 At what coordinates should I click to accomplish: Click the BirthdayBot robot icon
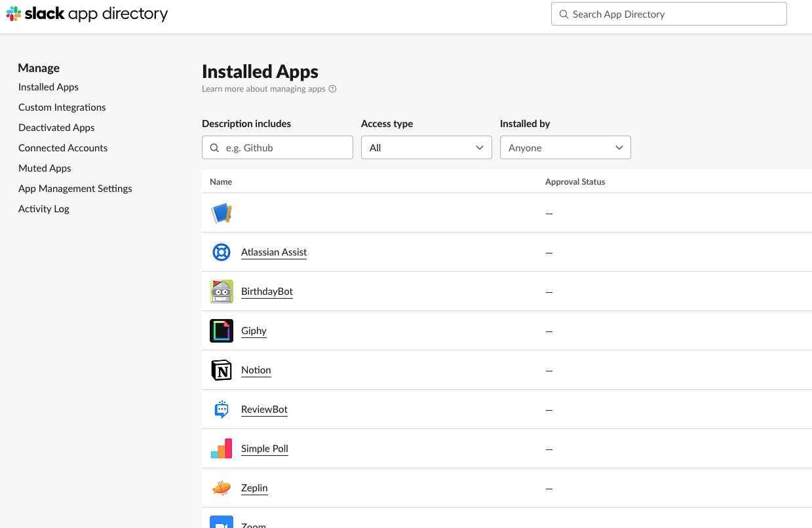click(222, 292)
